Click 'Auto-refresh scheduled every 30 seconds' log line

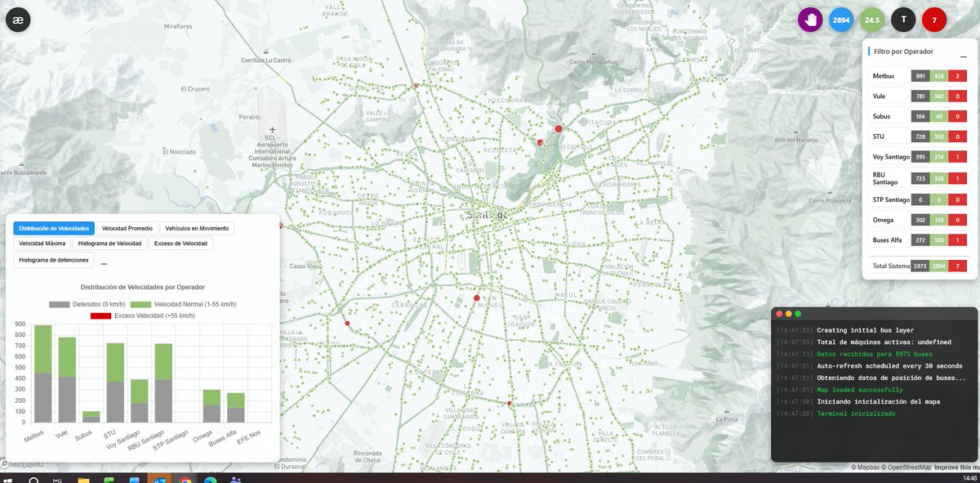890,366
